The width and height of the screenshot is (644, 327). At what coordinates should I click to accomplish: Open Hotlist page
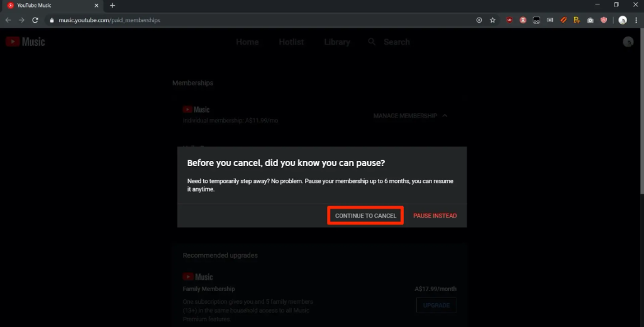[291, 42]
